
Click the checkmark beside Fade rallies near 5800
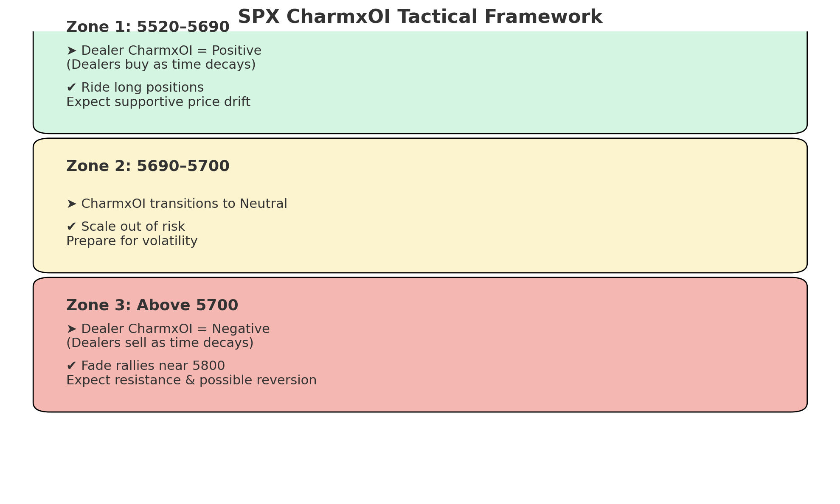(x=71, y=366)
